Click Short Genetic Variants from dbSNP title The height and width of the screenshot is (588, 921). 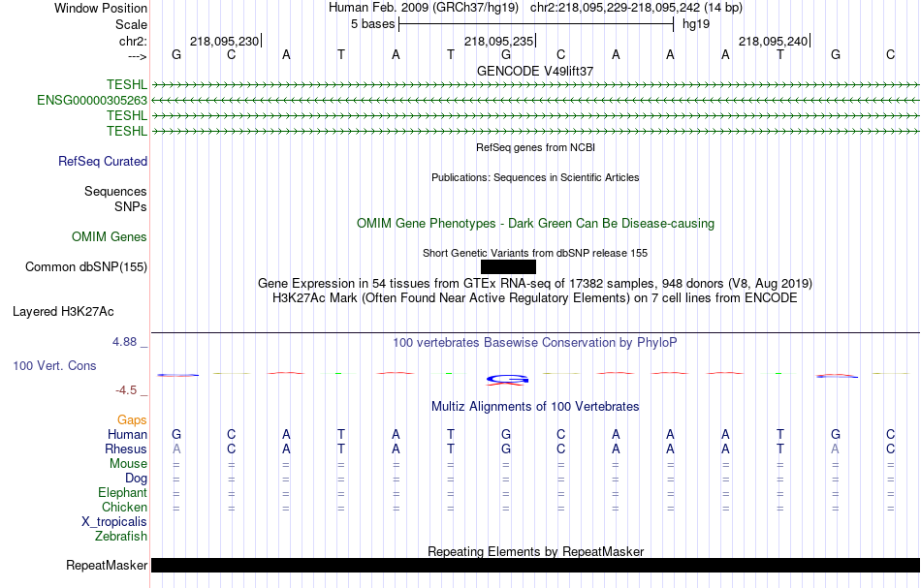pos(535,254)
